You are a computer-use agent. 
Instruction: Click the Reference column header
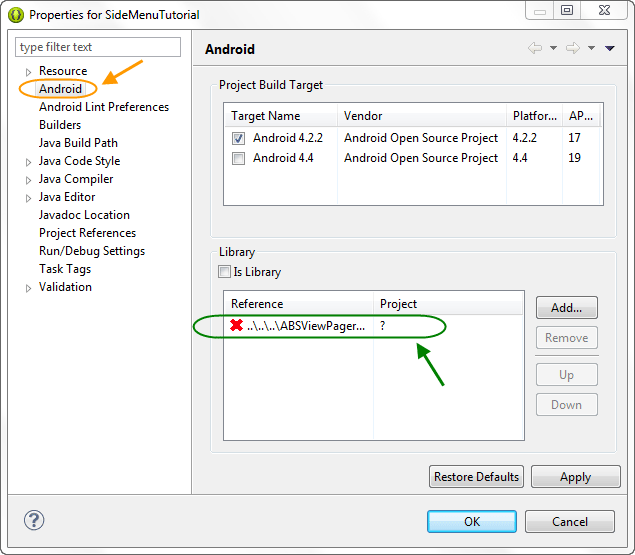(x=298, y=304)
